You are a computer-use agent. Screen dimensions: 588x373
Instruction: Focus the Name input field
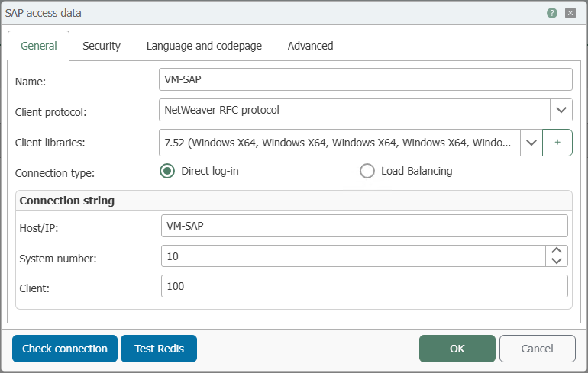366,79
